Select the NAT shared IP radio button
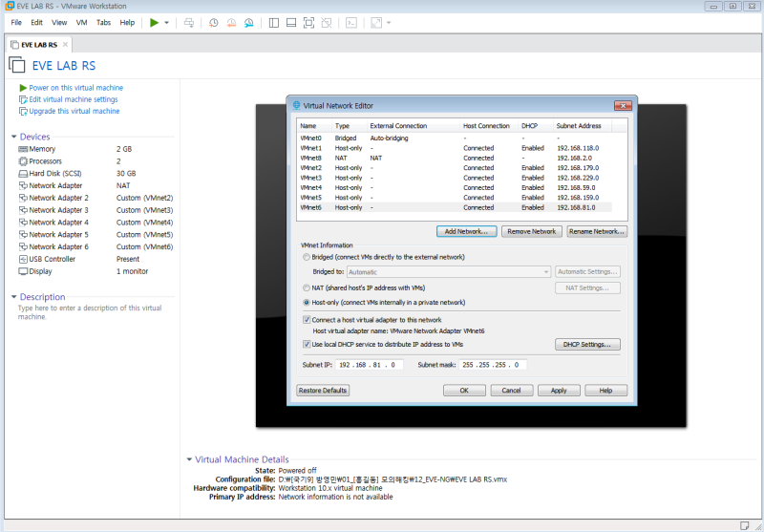764x532 pixels. (306, 287)
